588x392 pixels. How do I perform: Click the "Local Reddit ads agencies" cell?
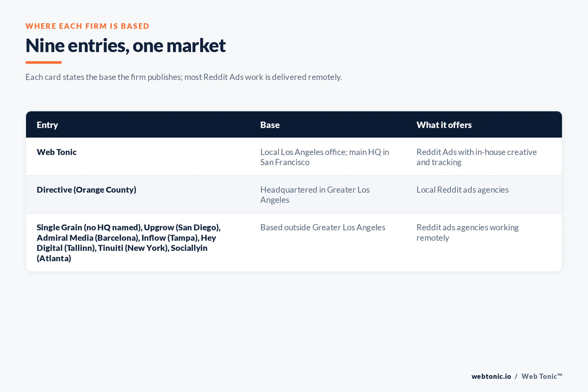(462, 190)
